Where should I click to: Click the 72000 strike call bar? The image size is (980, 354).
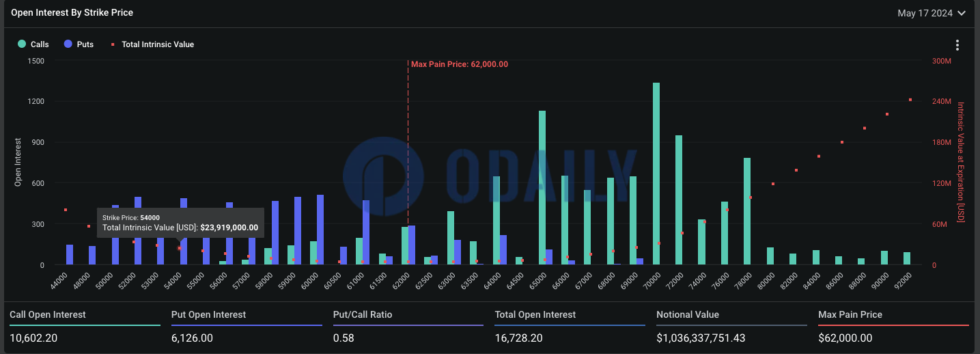679,200
